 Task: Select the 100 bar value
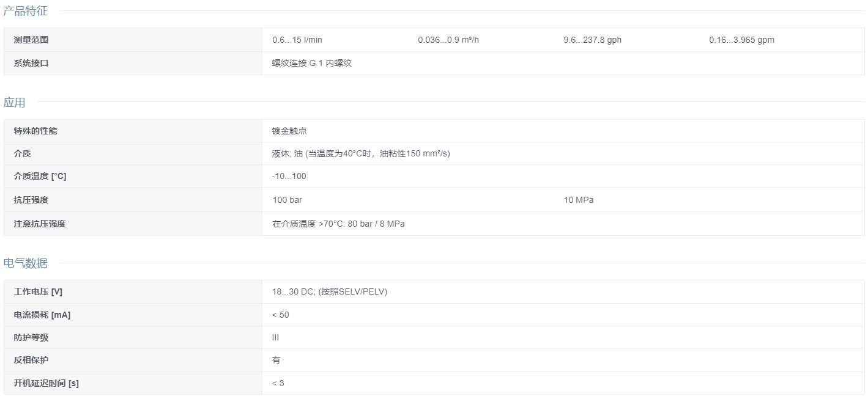pyautogui.click(x=287, y=200)
